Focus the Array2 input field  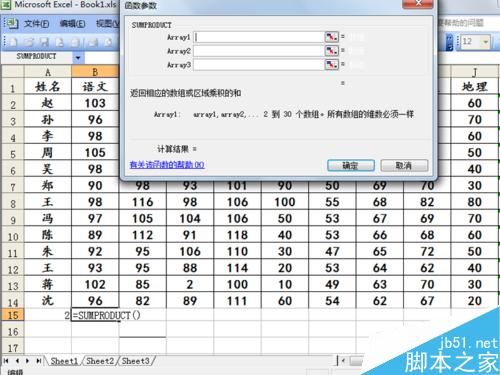point(259,51)
